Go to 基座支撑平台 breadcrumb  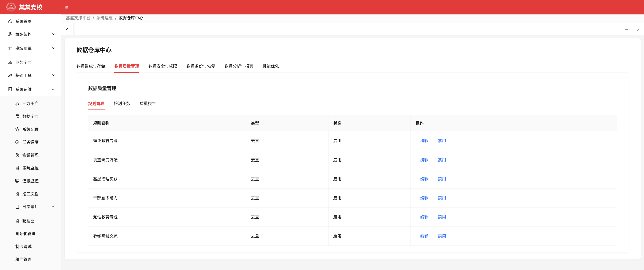(x=78, y=18)
